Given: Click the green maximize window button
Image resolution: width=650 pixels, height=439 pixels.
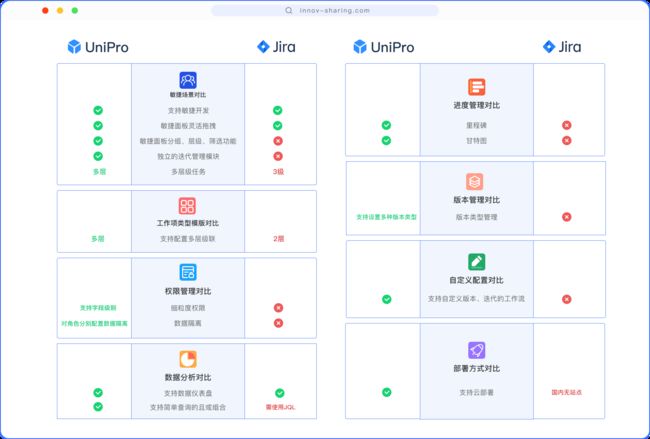Looking at the screenshot, I should coord(75,10).
